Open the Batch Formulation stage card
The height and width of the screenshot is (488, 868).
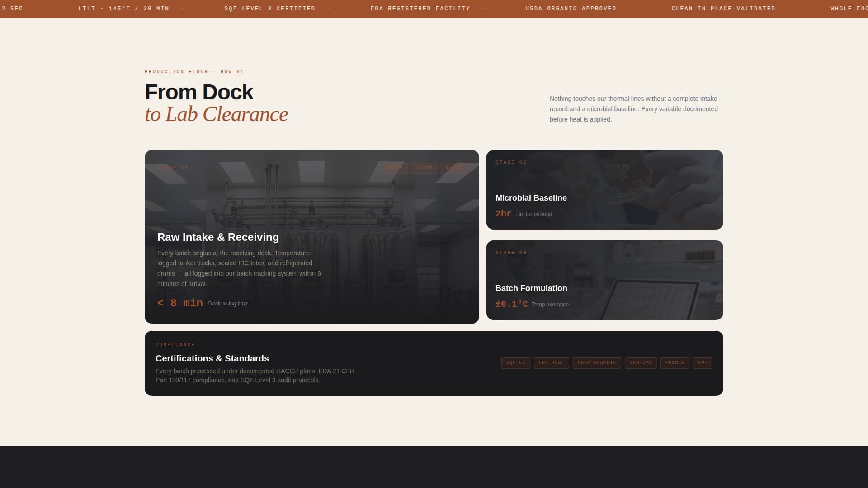coord(604,280)
